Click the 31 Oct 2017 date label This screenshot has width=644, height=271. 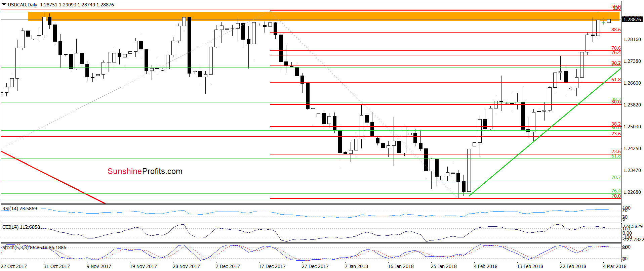pyautogui.click(x=57, y=266)
